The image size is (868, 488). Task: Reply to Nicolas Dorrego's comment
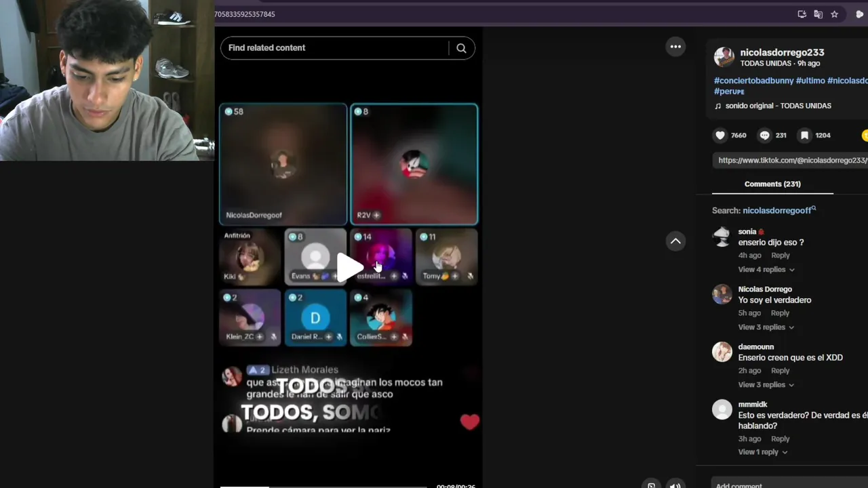[x=781, y=313]
